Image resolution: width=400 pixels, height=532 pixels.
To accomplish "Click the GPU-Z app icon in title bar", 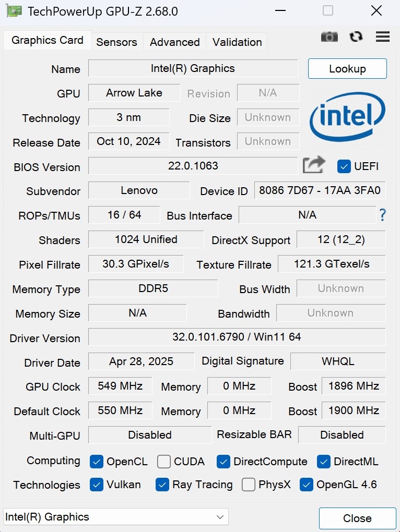I will pyautogui.click(x=14, y=11).
